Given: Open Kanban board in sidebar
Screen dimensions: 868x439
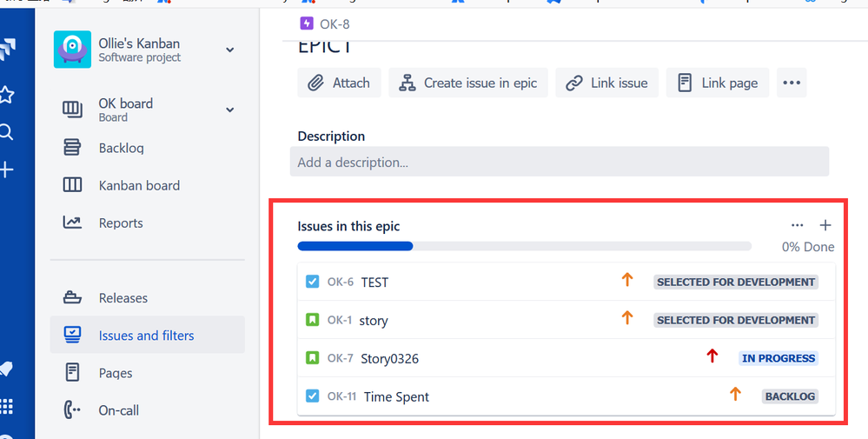Looking at the screenshot, I should click(147, 185).
